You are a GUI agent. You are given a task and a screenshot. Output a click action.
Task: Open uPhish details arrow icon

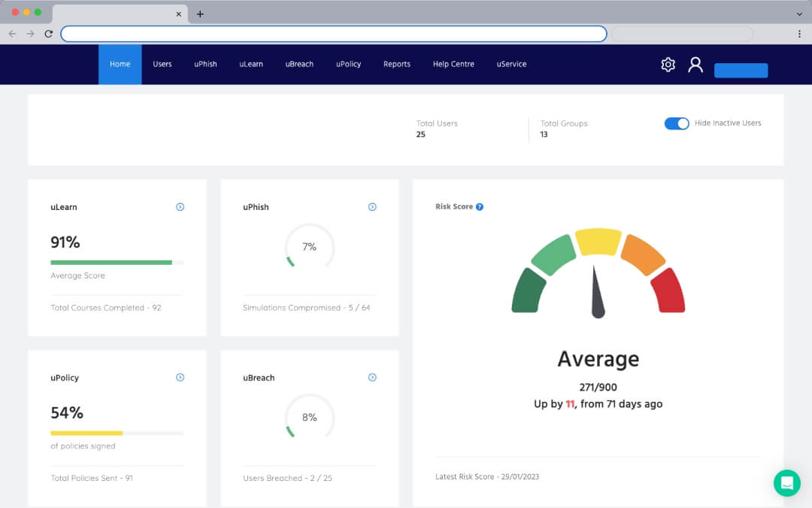[x=372, y=207]
